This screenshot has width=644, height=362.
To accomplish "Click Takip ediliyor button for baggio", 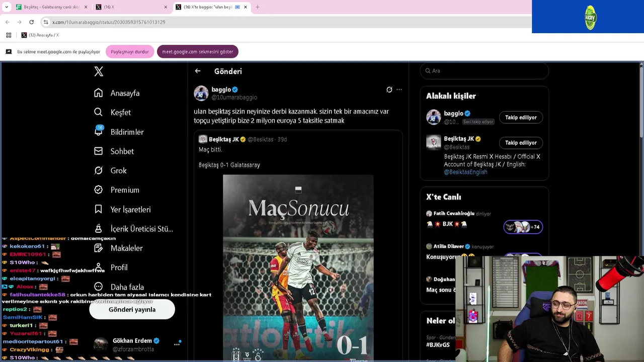I will 521,118.
